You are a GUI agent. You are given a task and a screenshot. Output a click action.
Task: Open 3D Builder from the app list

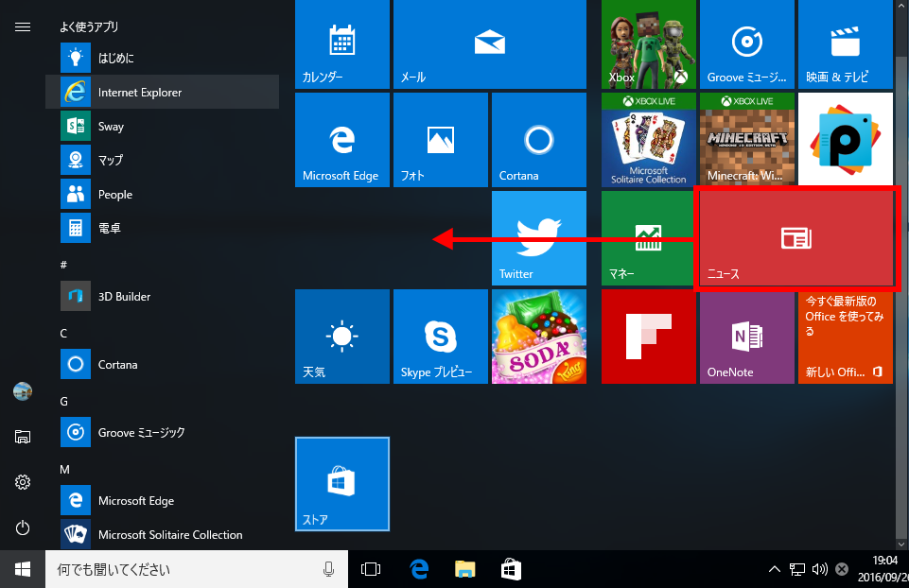[163, 296]
